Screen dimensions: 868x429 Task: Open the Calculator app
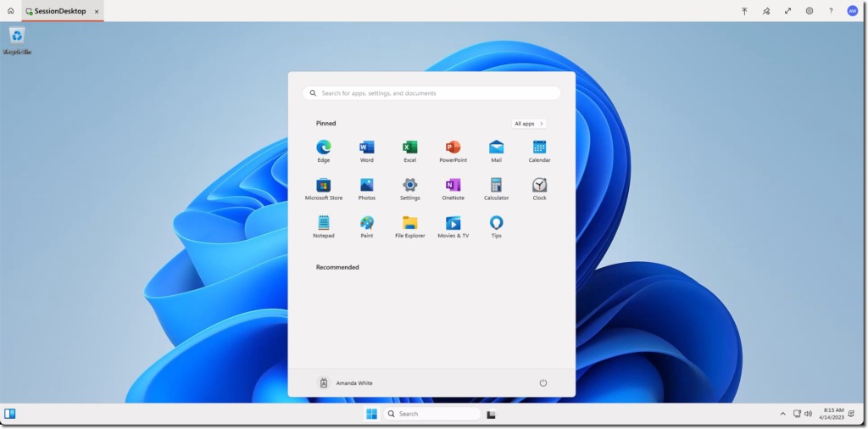click(x=496, y=189)
